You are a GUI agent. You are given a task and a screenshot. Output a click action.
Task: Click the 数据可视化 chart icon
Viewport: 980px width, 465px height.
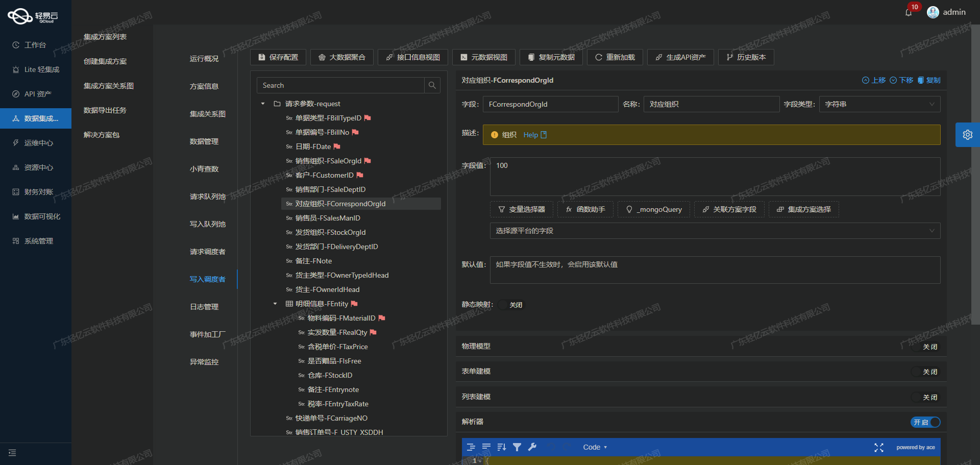16,216
